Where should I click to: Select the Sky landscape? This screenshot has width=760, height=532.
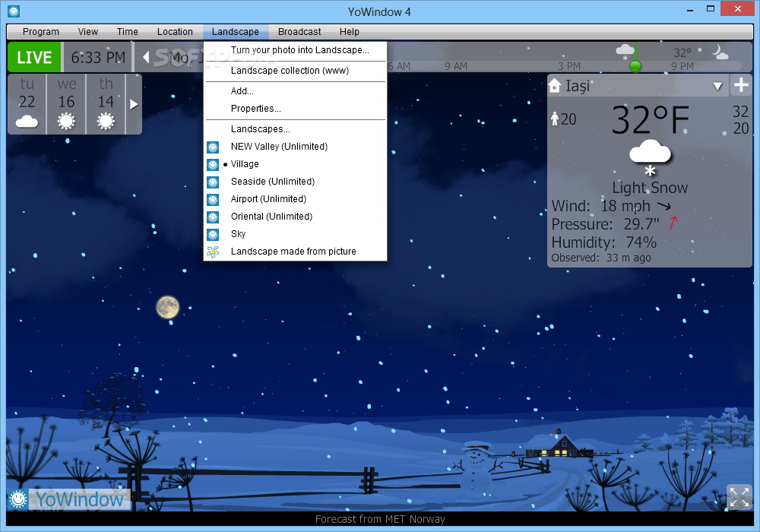295,233
